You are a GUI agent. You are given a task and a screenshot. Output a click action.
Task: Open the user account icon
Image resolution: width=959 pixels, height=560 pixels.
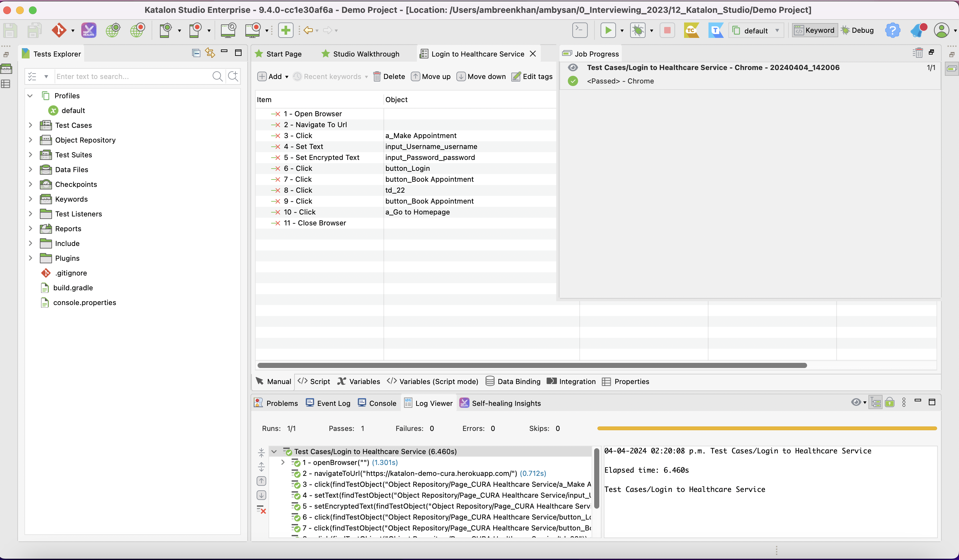click(942, 31)
